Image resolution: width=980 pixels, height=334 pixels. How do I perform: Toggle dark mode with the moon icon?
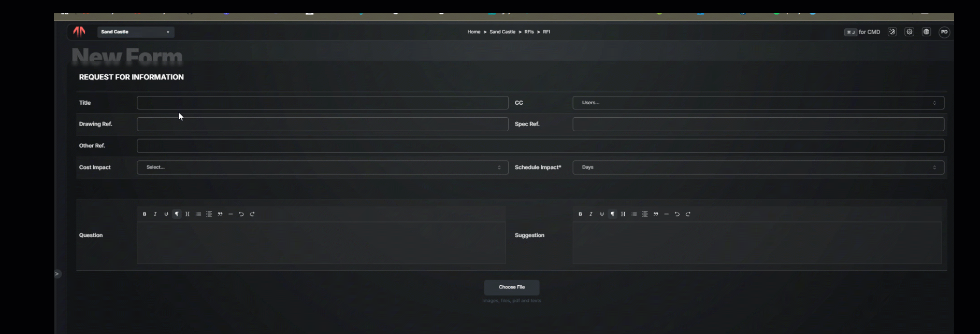(892, 32)
